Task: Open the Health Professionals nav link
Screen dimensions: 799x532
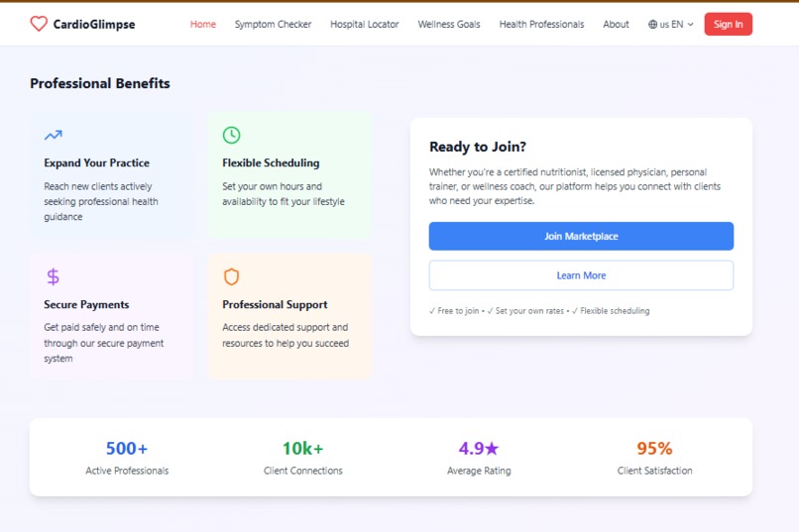Action: point(541,25)
